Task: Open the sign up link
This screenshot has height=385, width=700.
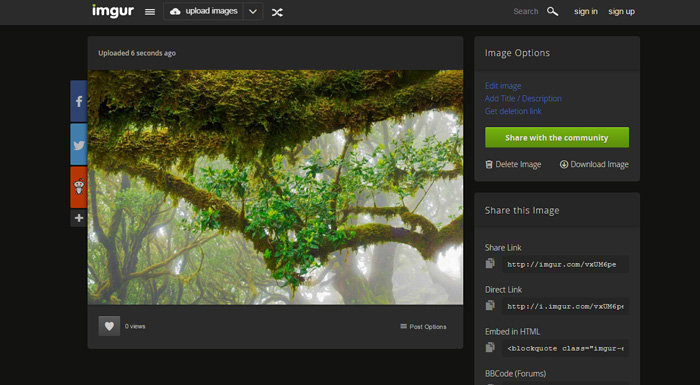Action: 621,12
